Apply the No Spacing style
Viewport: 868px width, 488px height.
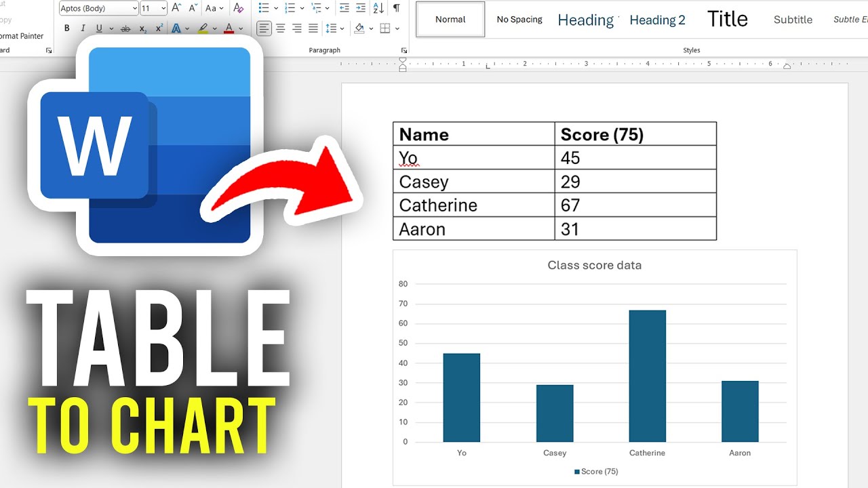pyautogui.click(x=519, y=19)
